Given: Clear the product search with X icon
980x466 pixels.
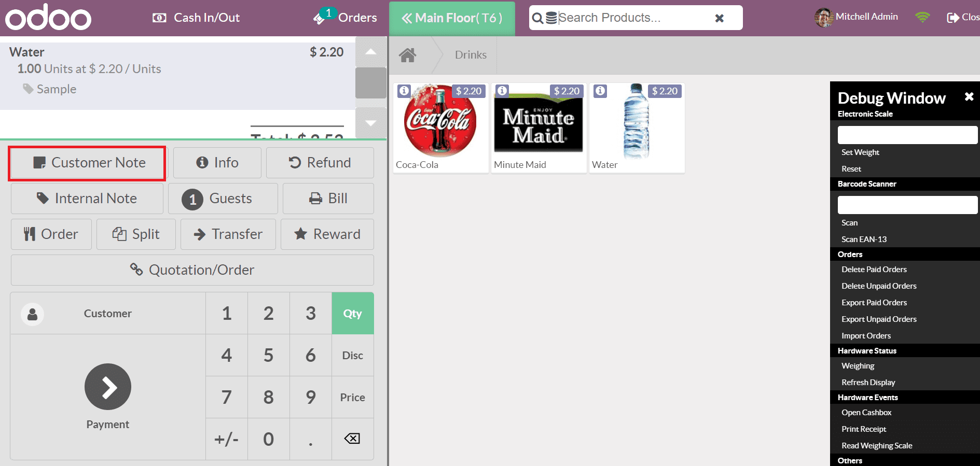Looking at the screenshot, I should 719,18.
